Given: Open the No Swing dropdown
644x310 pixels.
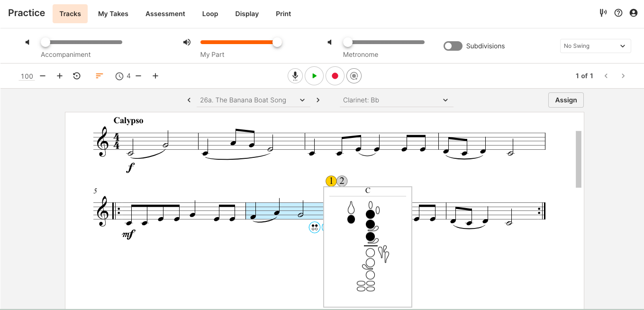Looking at the screenshot, I should 595,46.
